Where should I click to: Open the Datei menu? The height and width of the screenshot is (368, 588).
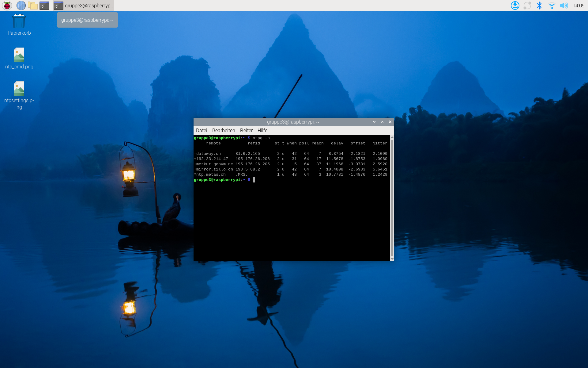coord(202,130)
